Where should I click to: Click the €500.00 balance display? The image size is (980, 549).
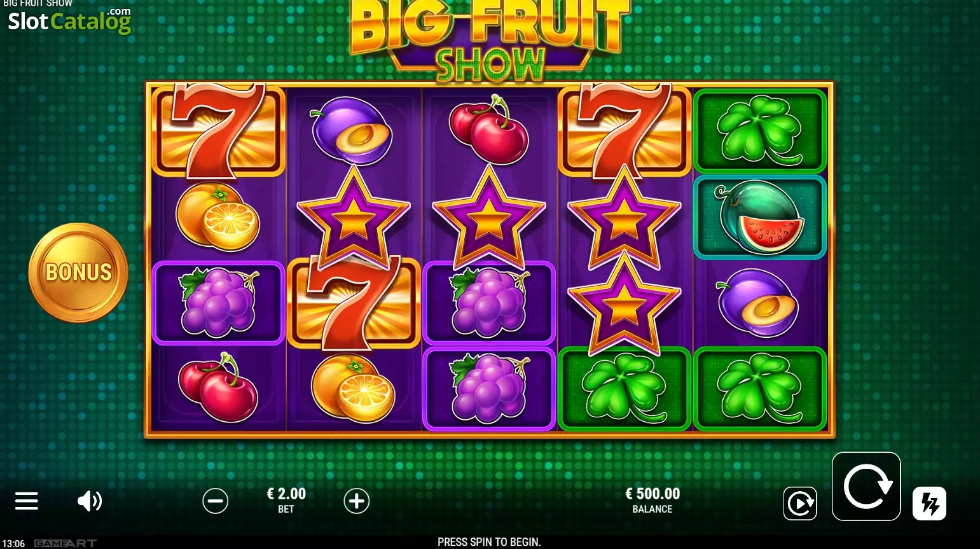pyautogui.click(x=652, y=494)
